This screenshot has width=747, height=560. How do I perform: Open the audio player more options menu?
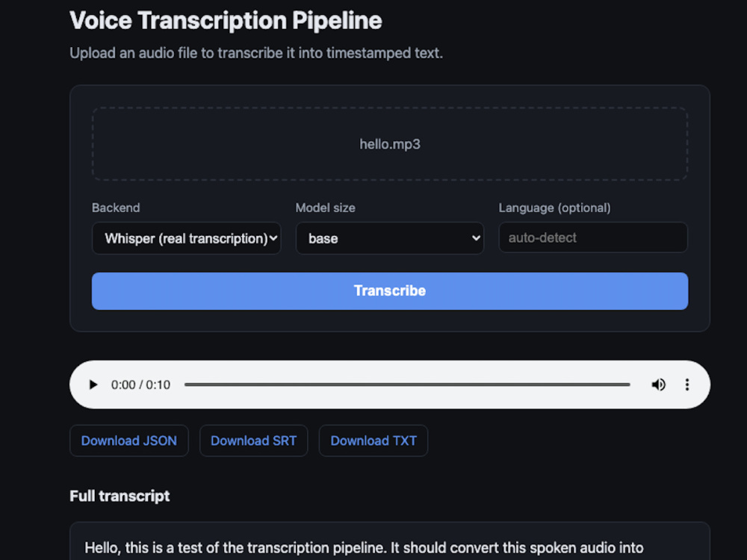(687, 385)
